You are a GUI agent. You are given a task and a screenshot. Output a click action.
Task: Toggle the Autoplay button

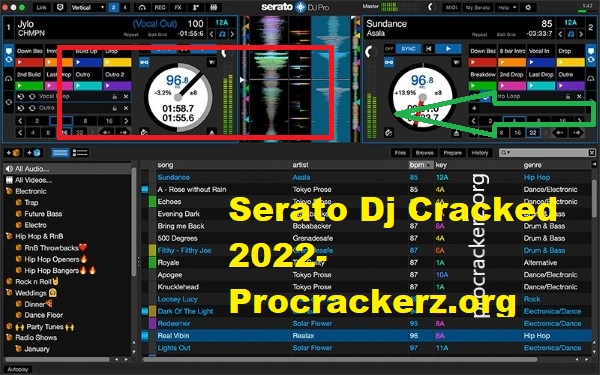18,369
